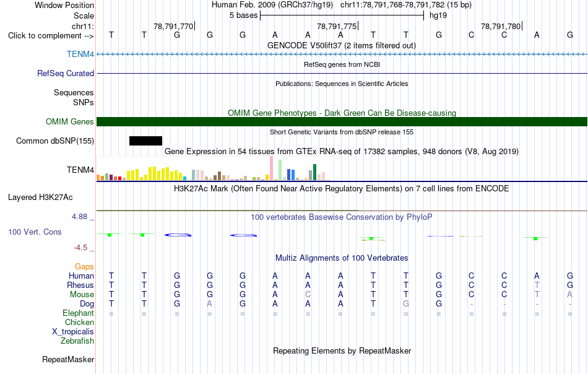Viewport: 588px width, 374px height.
Task: Click the Zebrafish species alignment label
Action: (77, 341)
